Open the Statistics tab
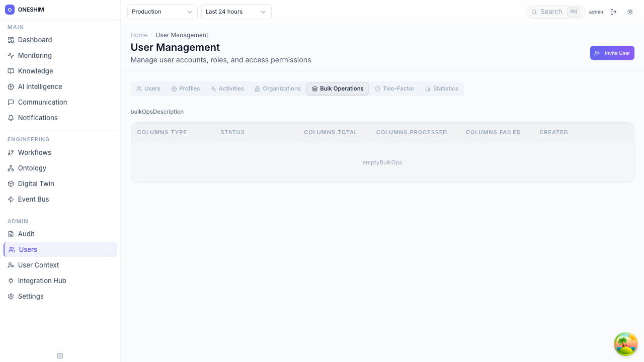This screenshot has width=644, height=362. click(x=441, y=88)
